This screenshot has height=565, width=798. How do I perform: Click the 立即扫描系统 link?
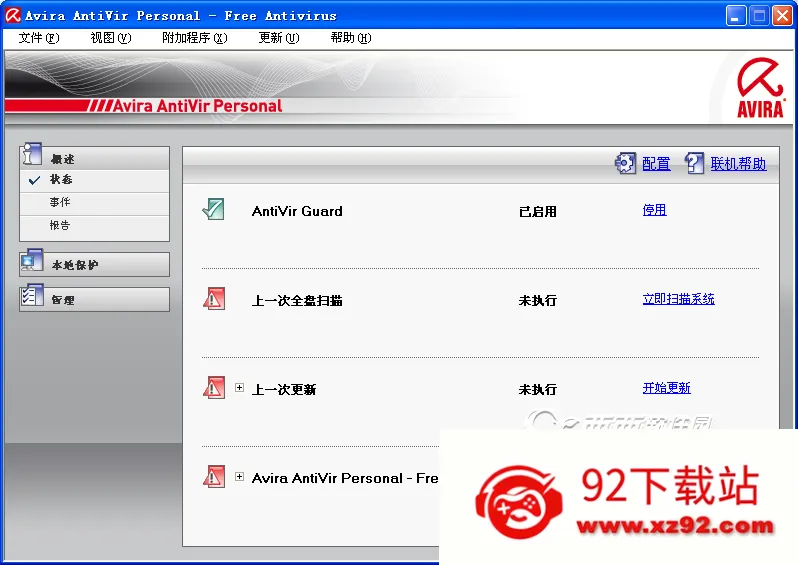coord(678,299)
